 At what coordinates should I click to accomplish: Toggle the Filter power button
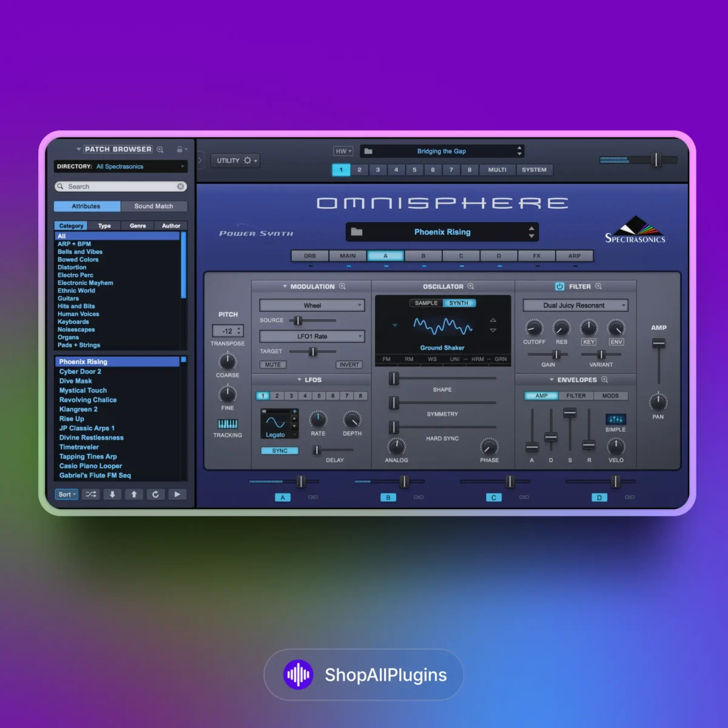(x=559, y=286)
